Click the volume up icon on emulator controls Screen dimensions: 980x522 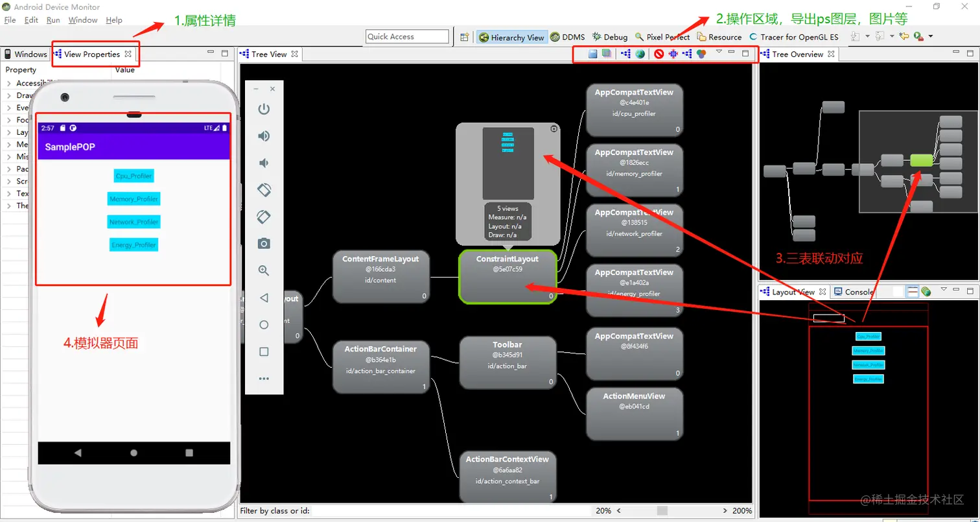(264, 136)
